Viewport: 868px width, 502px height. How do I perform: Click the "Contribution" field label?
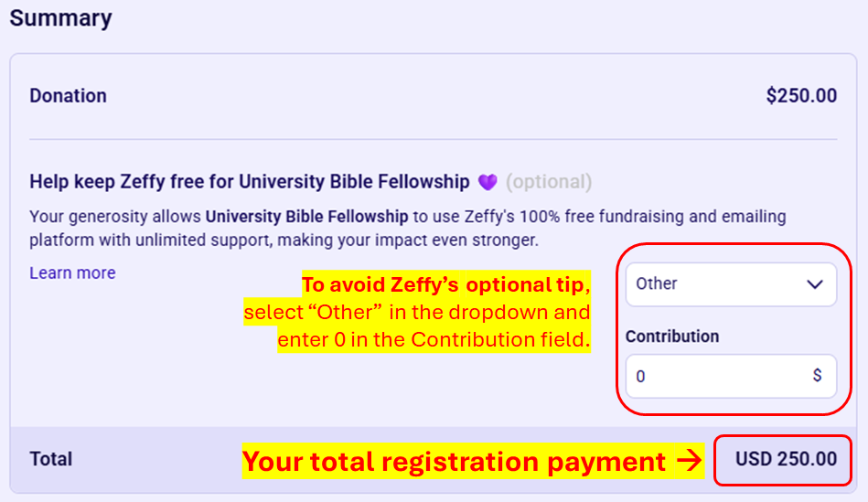tap(672, 336)
